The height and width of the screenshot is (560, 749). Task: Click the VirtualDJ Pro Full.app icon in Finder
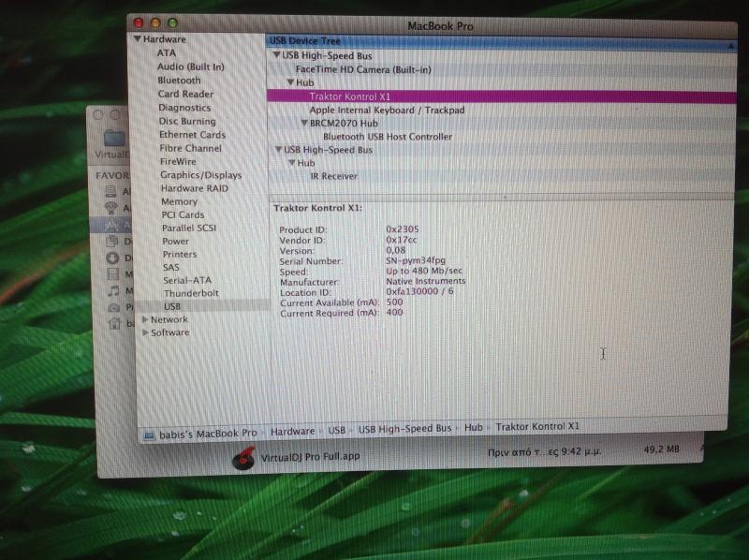tap(243, 458)
